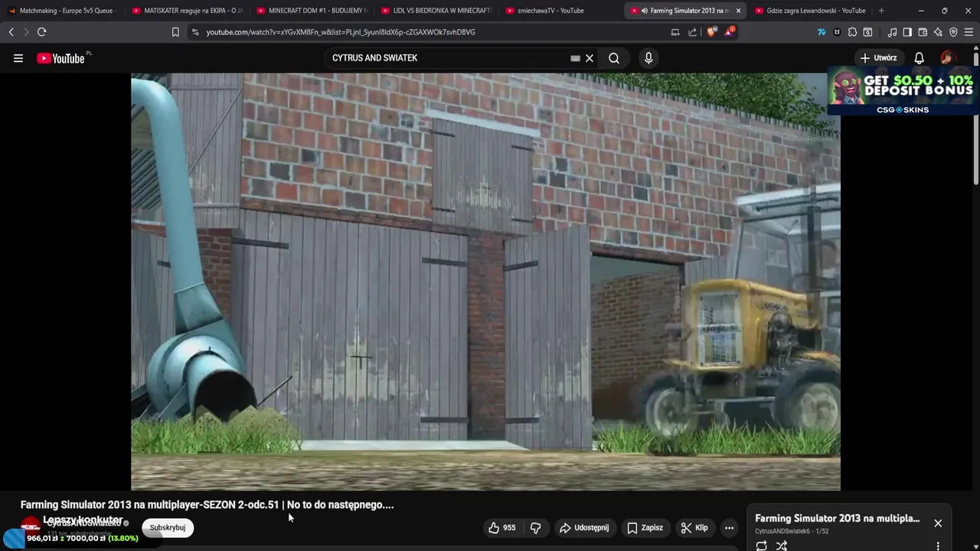Switch to MATISKATER reaguje na EKIPA tab
Image resolution: width=980 pixels, height=551 pixels.
(187, 11)
